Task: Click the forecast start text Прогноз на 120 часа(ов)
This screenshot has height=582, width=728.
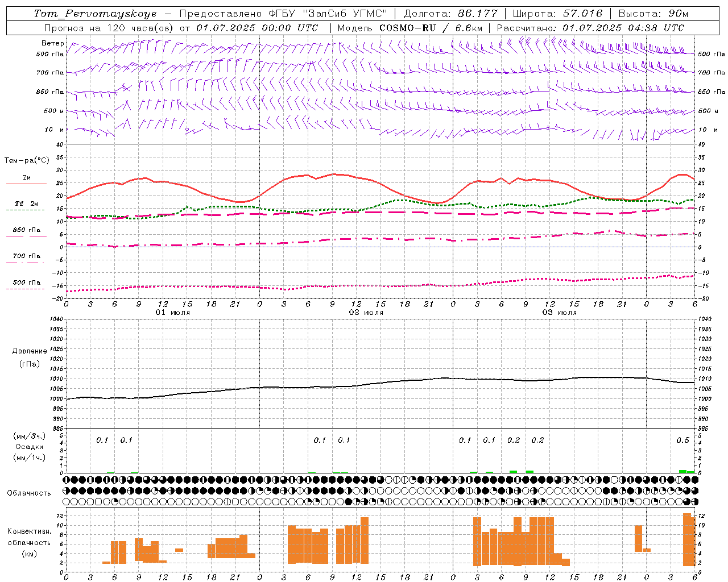Action: point(110,28)
